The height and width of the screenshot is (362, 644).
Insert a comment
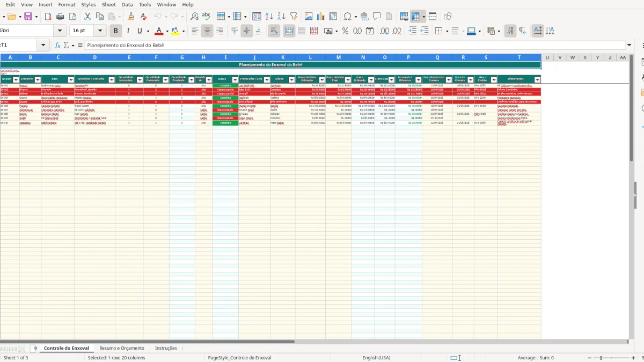pyautogui.click(x=377, y=17)
